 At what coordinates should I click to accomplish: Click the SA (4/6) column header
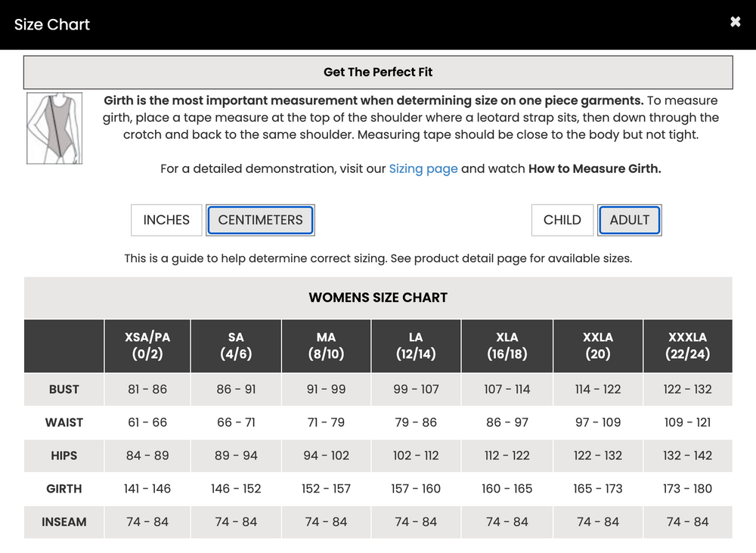click(236, 345)
